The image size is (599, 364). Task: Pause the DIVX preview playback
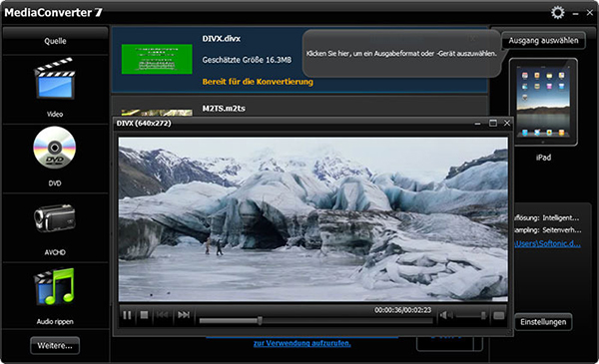coord(127,315)
